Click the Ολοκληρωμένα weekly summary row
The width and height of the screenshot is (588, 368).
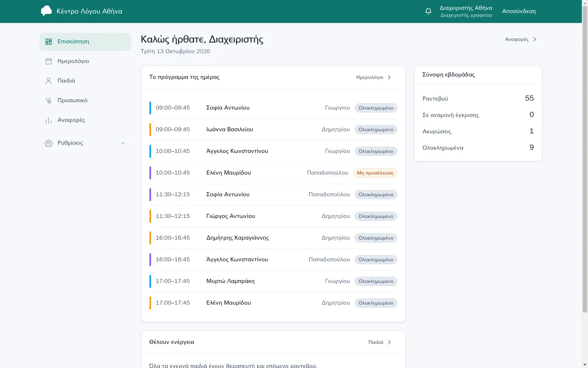tap(478, 148)
